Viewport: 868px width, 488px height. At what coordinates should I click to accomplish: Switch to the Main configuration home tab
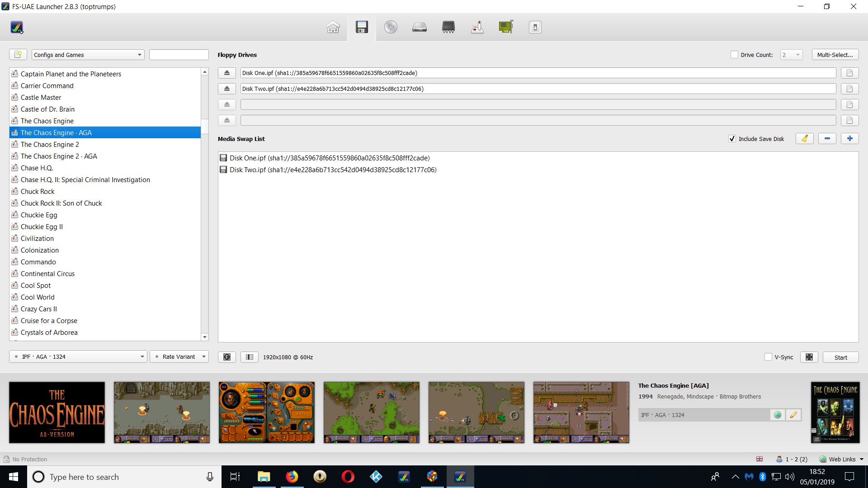(x=333, y=27)
